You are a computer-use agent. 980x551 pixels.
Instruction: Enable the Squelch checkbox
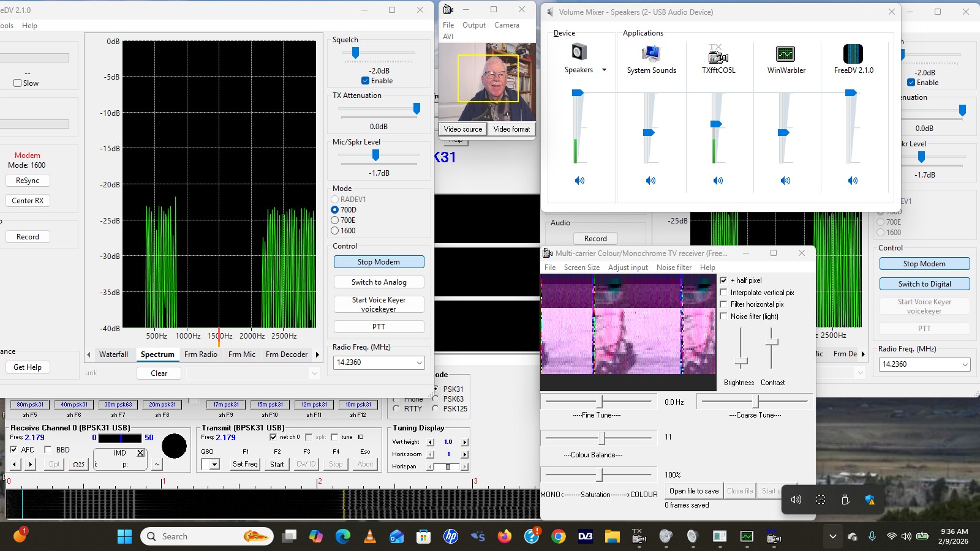[366, 81]
